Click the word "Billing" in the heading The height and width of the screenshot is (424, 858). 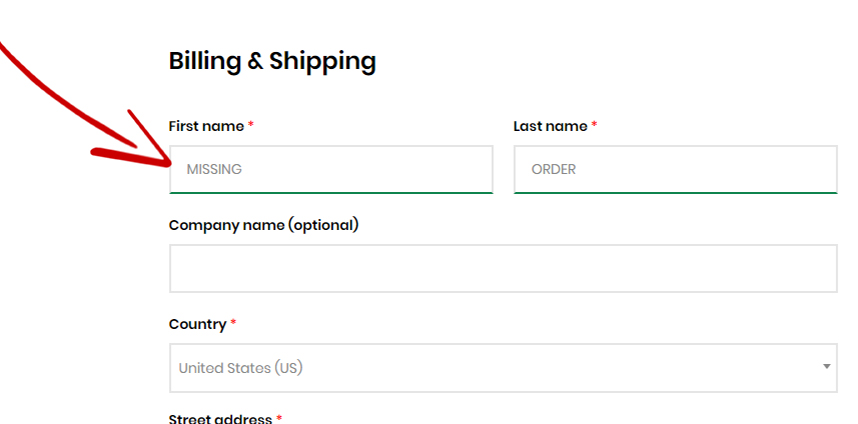click(204, 61)
